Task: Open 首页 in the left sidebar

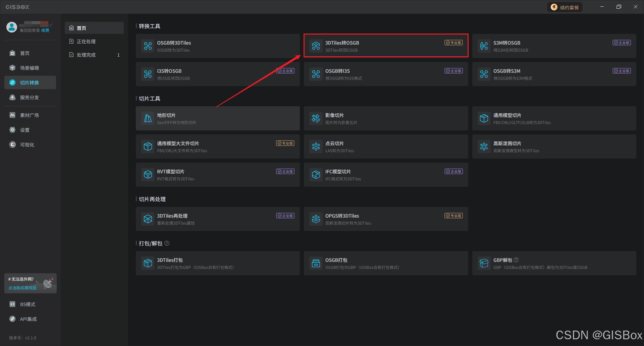Action: point(30,53)
